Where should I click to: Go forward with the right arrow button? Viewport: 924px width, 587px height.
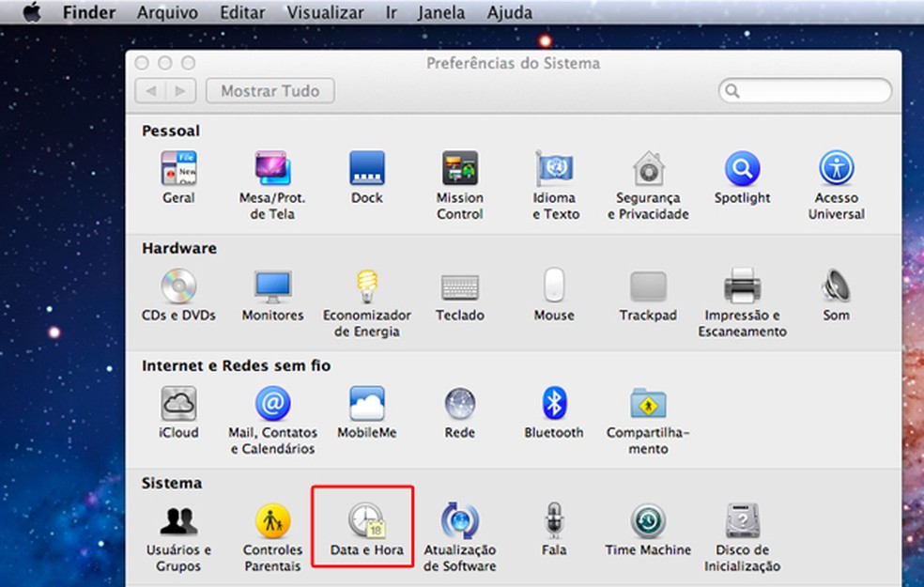pos(181,91)
